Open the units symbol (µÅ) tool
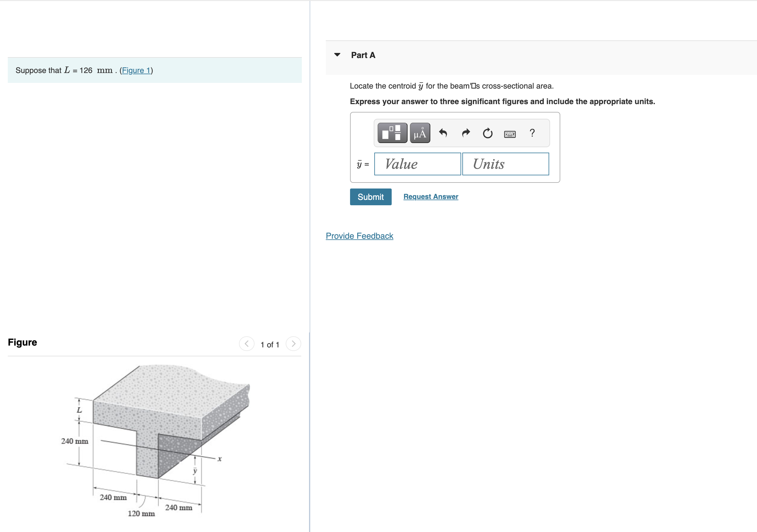This screenshot has width=757, height=532. click(x=420, y=133)
